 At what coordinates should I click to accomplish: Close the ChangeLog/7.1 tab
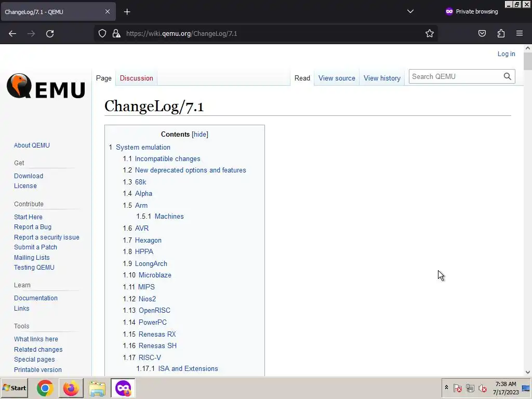[107, 11]
